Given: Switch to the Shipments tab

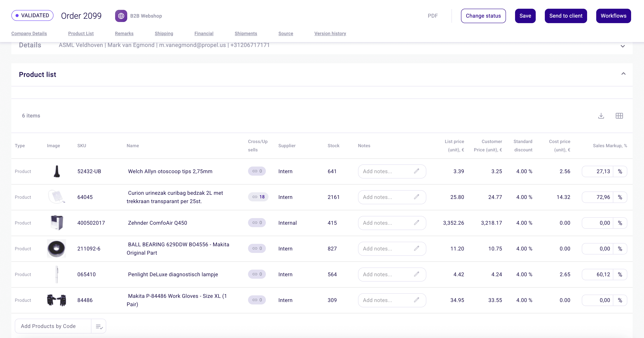Looking at the screenshot, I should [x=246, y=34].
